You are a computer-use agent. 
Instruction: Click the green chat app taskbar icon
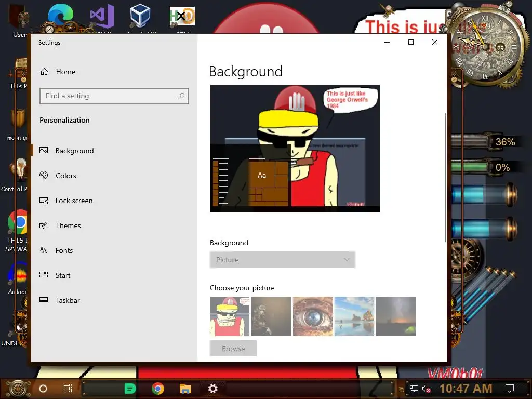point(130,389)
